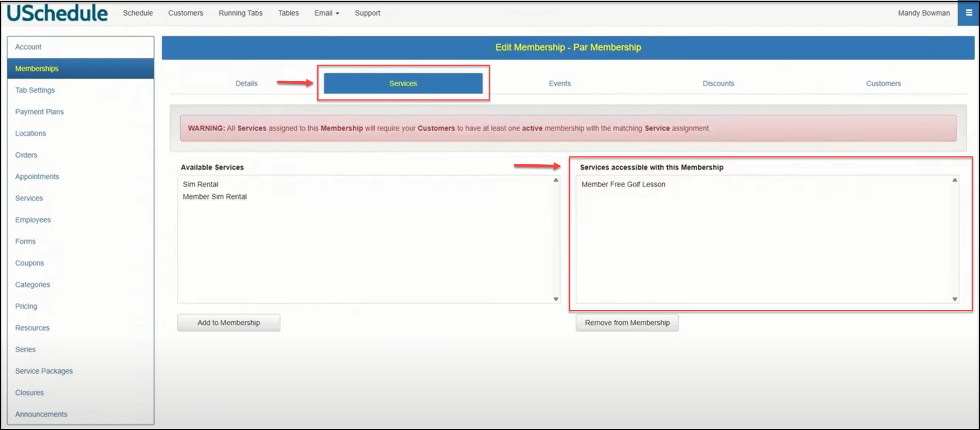
Task: Expand the Email dropdown menu
Action: tap(326, 13)
